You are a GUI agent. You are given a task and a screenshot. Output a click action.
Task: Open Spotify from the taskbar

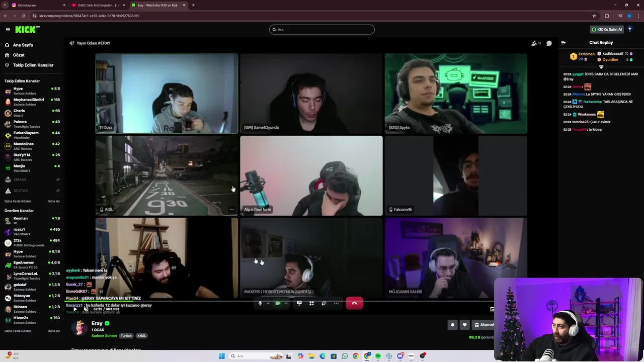[x=378, y=356]
